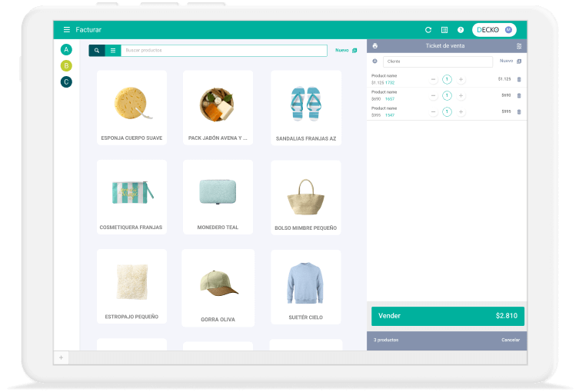The height and width of the screenshot is (392, 579).
Task: Click Nuevo to create a new product
Action: (x=346, y=50)
